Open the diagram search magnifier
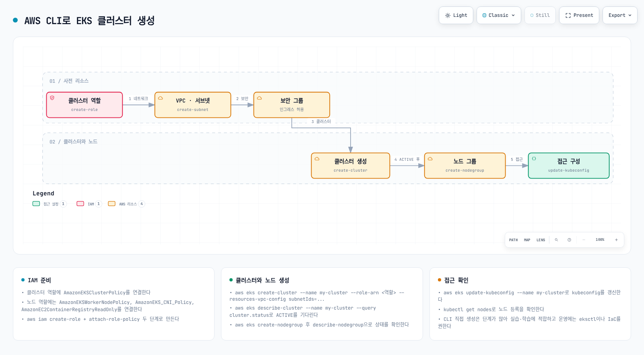Viewport: 644px width, 355px height. (x=557, y=240)
